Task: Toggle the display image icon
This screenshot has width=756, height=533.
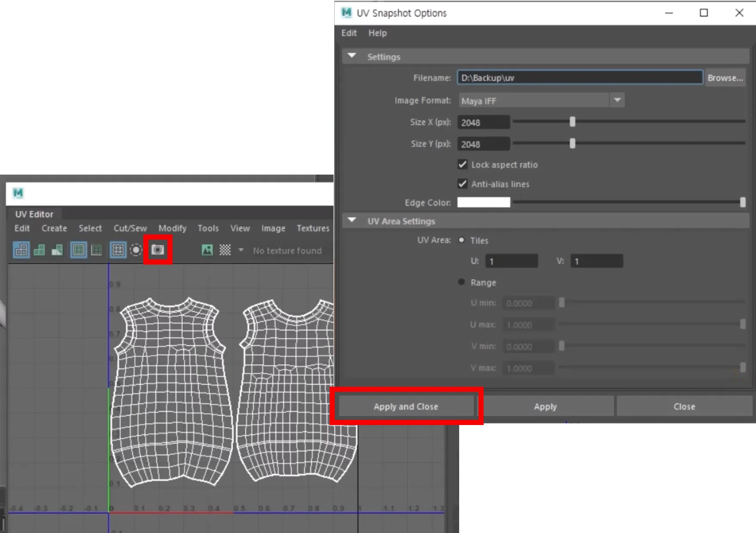Action: [207, 250]
